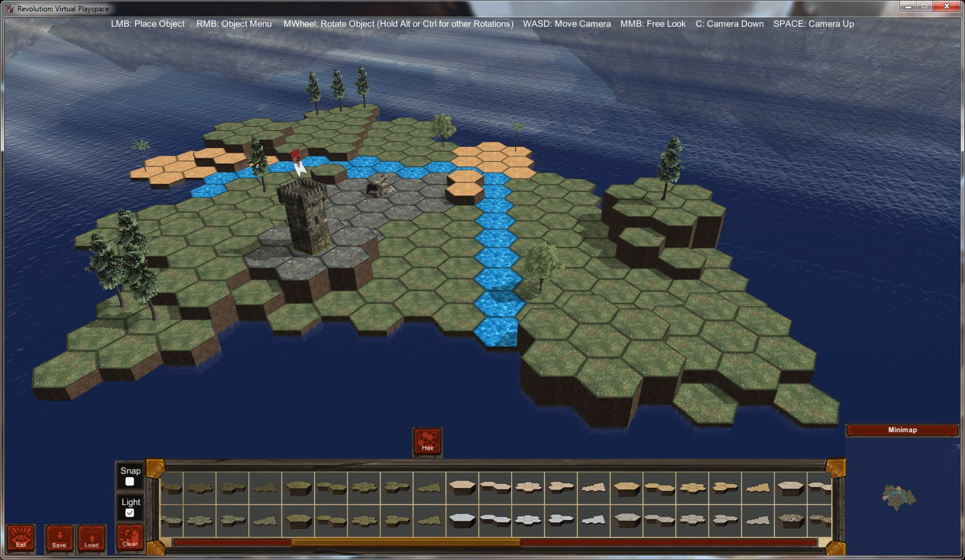
Task: Minimize the Revolution: Virtual Playspace window
Action: click(908, 7)
